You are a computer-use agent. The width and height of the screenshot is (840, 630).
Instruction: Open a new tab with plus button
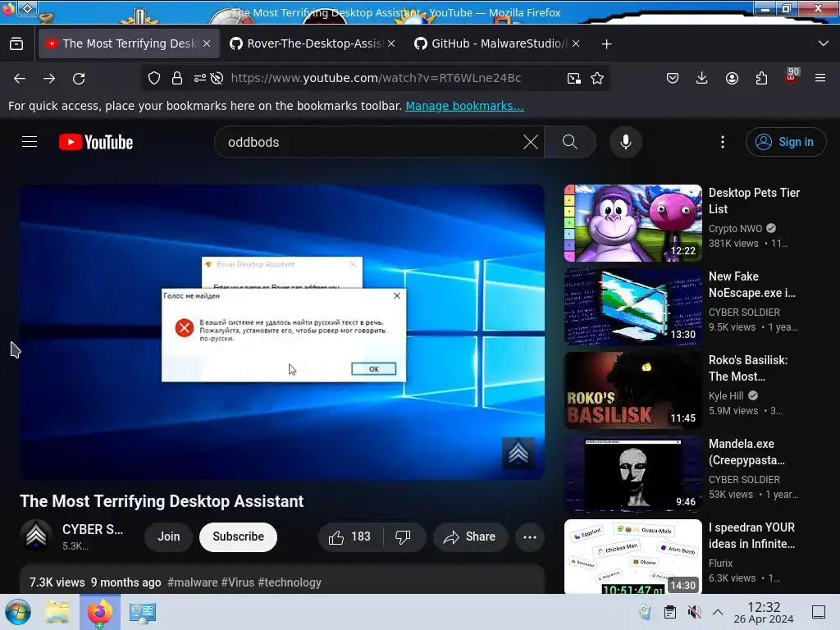click(606, 44)
